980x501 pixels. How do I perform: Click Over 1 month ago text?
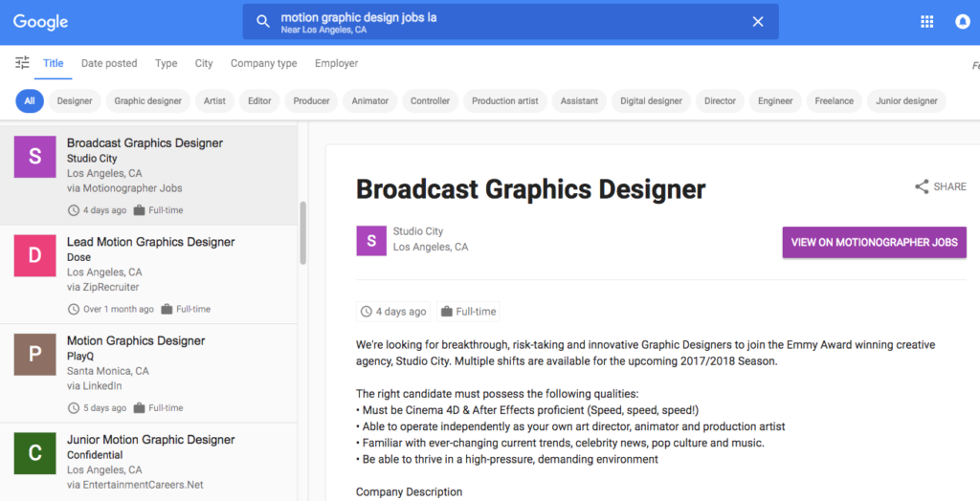point(119,309)
